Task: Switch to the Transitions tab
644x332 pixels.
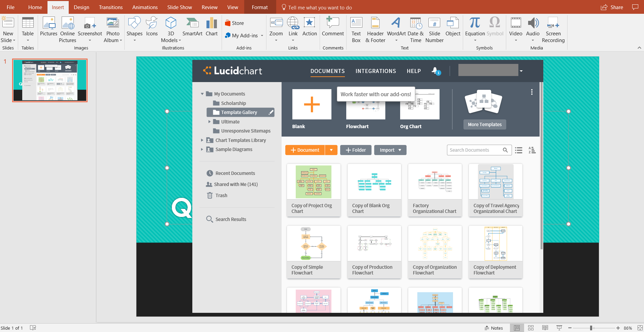Action: [111, 7]
